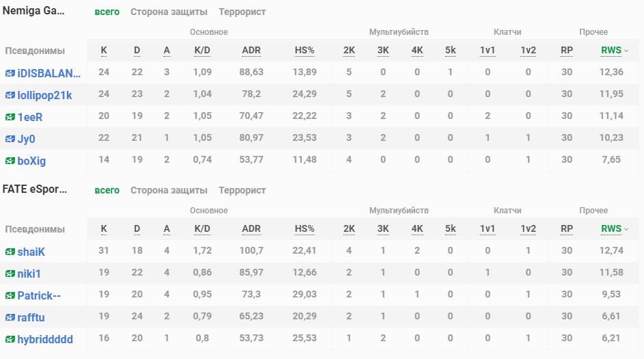Click the flag icon next to lollipop21k
Image resolution: width=644 pixels, height=359 pixels.
(x=10, y=95)
